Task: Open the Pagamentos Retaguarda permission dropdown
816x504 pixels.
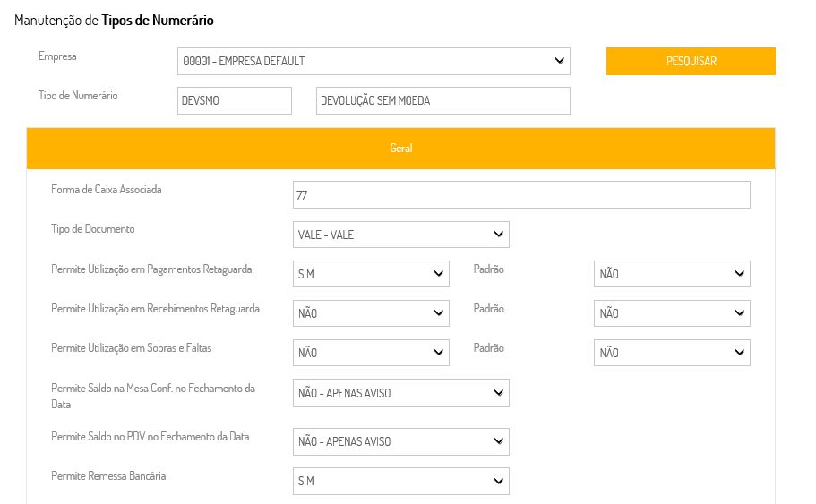Action: pos(371,274)
